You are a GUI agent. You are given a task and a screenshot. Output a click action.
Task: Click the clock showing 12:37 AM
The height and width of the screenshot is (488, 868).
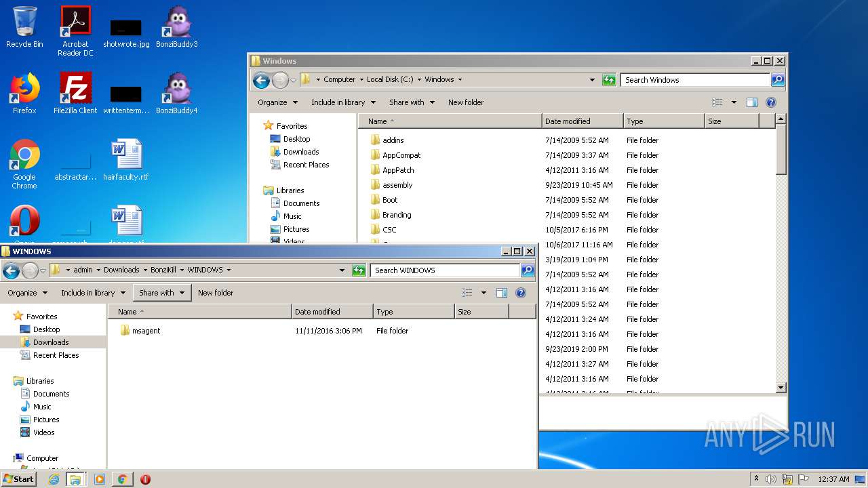(833, 479)
